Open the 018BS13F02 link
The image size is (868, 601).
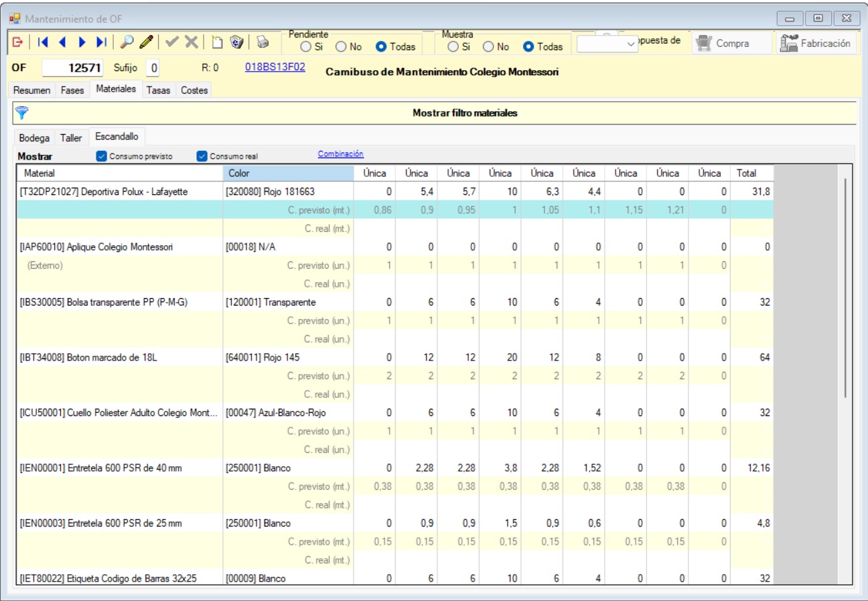click(x=276, y=68)
